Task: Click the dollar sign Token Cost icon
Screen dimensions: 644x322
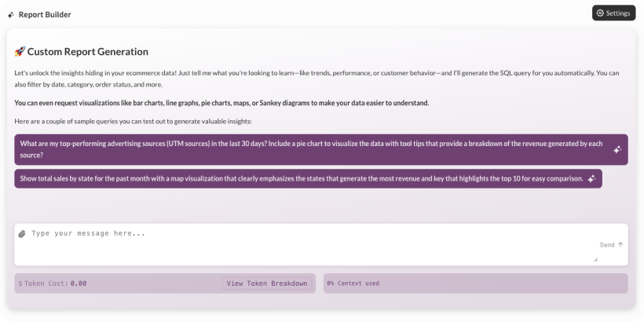Action: tap(20, 284)
